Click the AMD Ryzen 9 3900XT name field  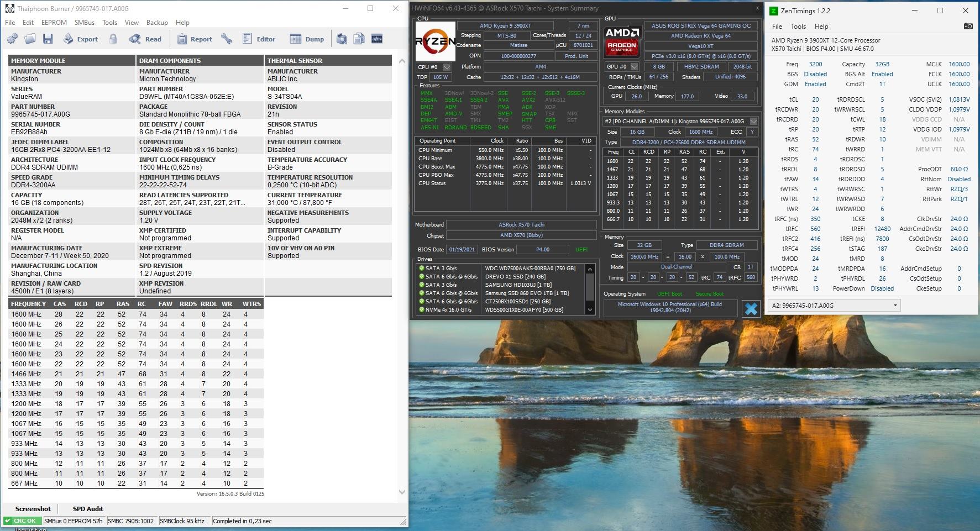tap(505, 25)
